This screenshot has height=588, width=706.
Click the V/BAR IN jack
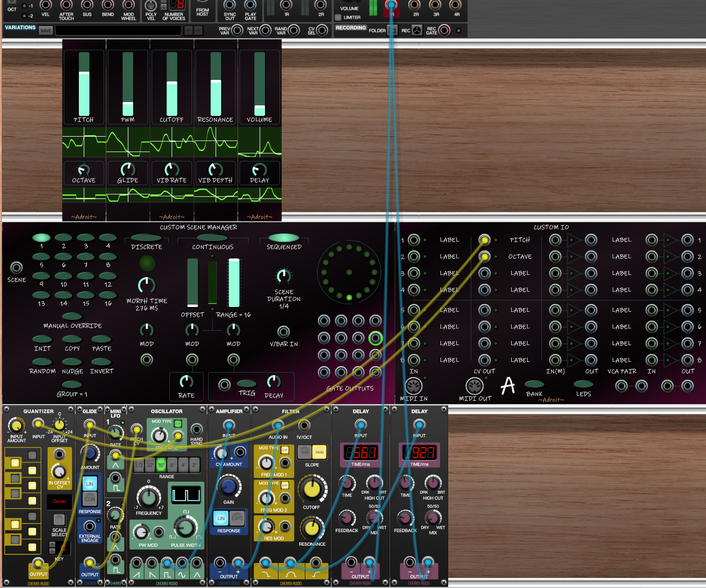tap(284, 332)
